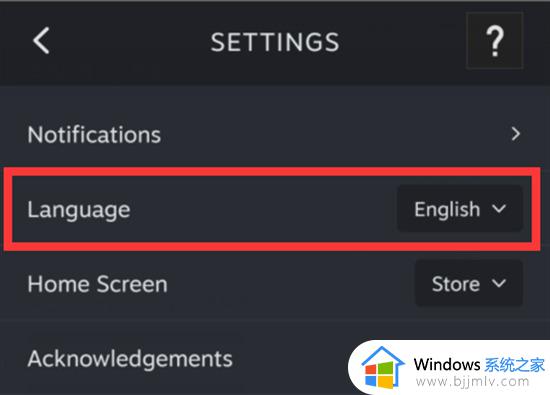The image size is (550, 395).
Task: Click the word Store in the selector
Action: pyautogui.click(x=456, y=284)
